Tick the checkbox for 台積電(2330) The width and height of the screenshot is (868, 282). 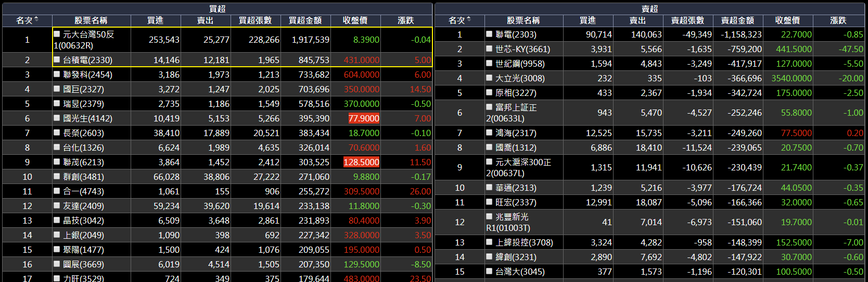(x=57, y=60)
